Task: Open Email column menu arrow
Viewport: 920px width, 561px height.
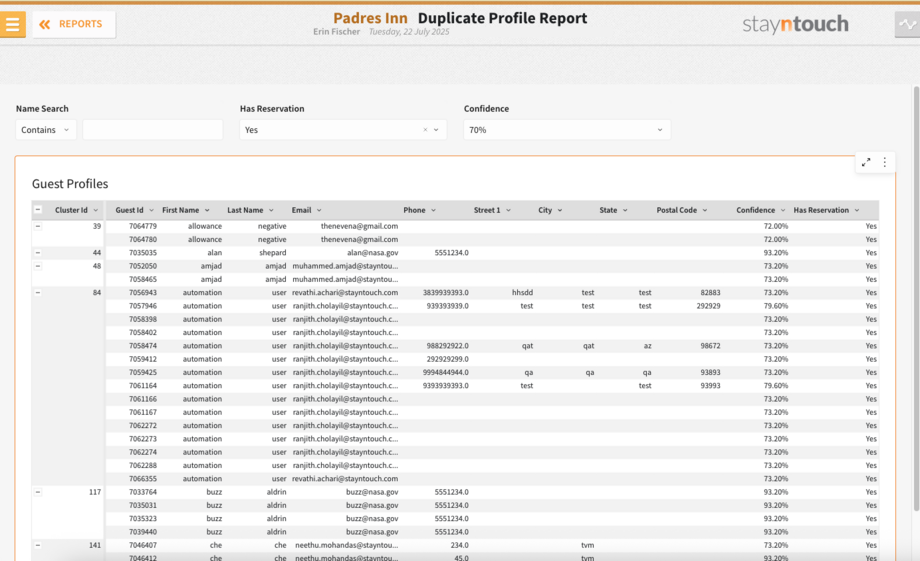Action: pyautogui.click(x=319, y=210)
